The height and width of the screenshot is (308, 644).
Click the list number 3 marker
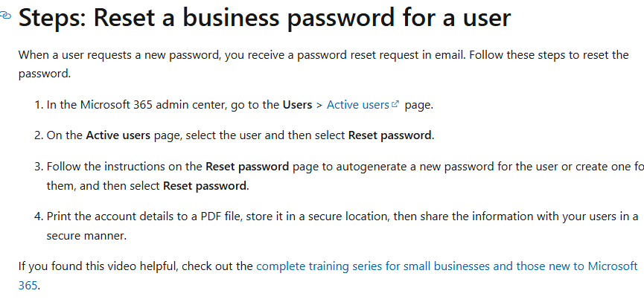39,167
